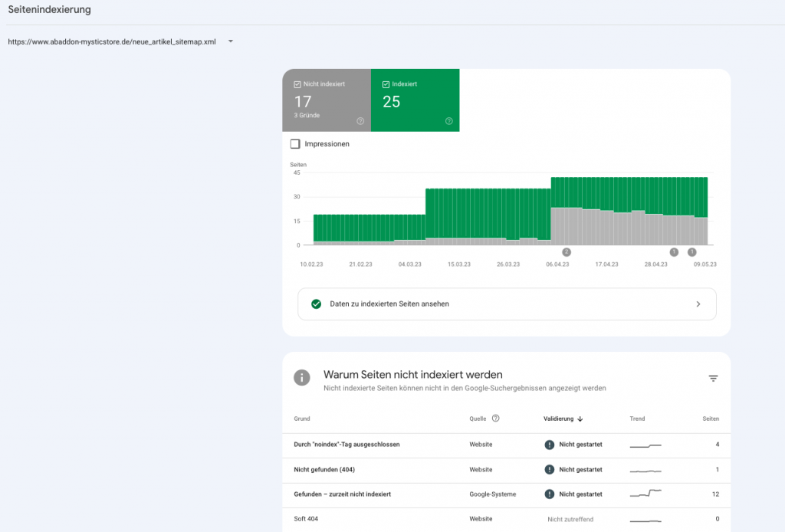
Task: Click chart annotation marker labeled 2
Action: click(567, 251)
